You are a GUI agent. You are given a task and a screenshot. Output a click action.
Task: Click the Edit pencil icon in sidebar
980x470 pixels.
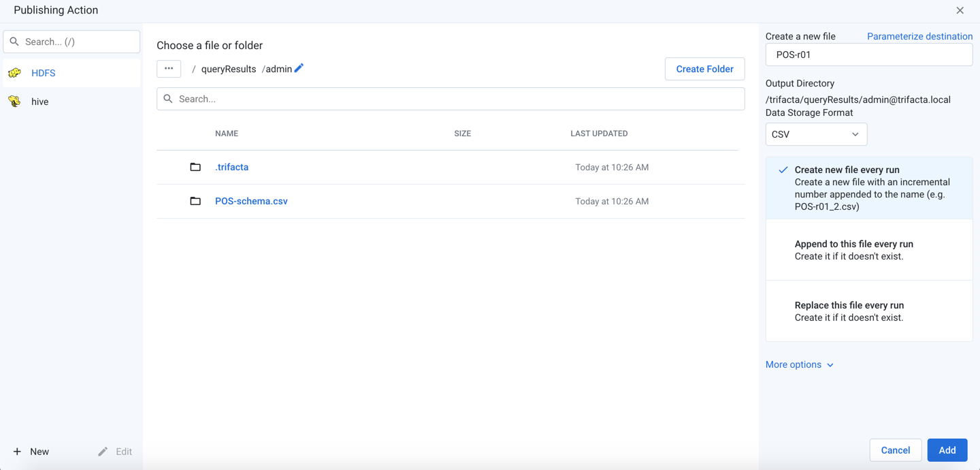[x=103, y=452]
